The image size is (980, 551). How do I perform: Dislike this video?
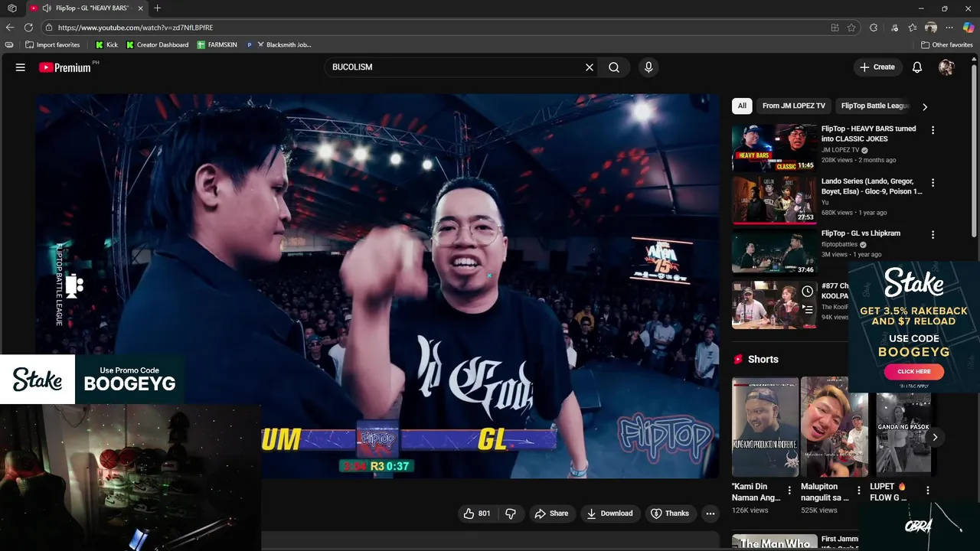(511, 514)
